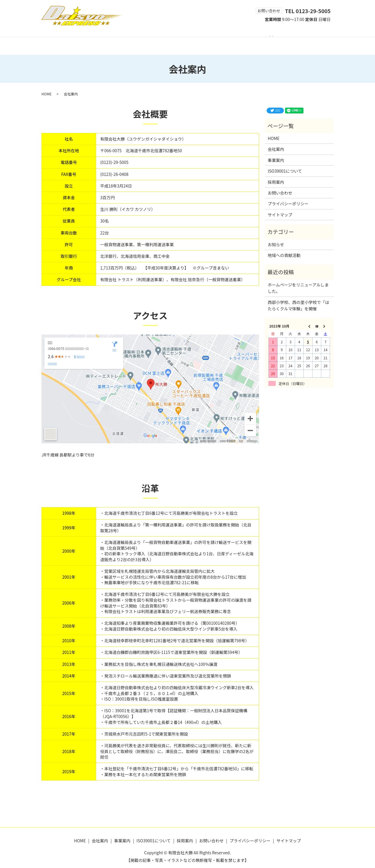Click the LINE share button
375x868 pixels.
(x=294, y=111)
